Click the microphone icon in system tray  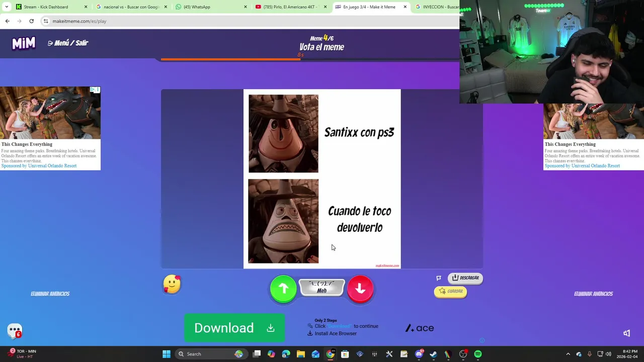click(589, 354)
